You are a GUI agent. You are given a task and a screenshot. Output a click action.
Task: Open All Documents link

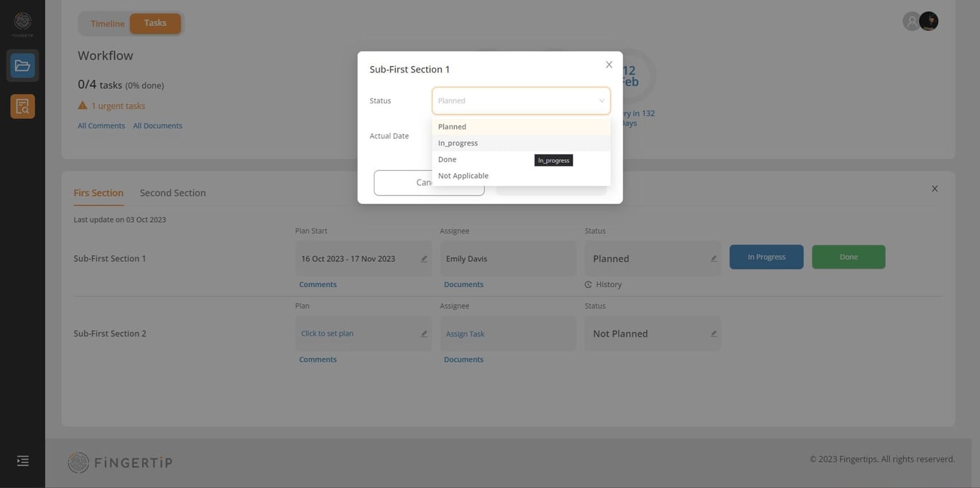point(158,126)
